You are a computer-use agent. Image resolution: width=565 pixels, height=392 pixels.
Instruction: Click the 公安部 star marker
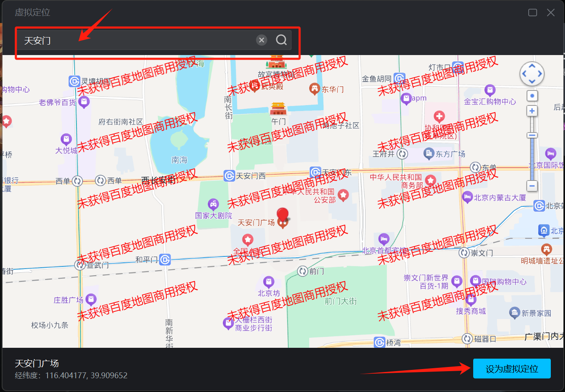point(343,195)
